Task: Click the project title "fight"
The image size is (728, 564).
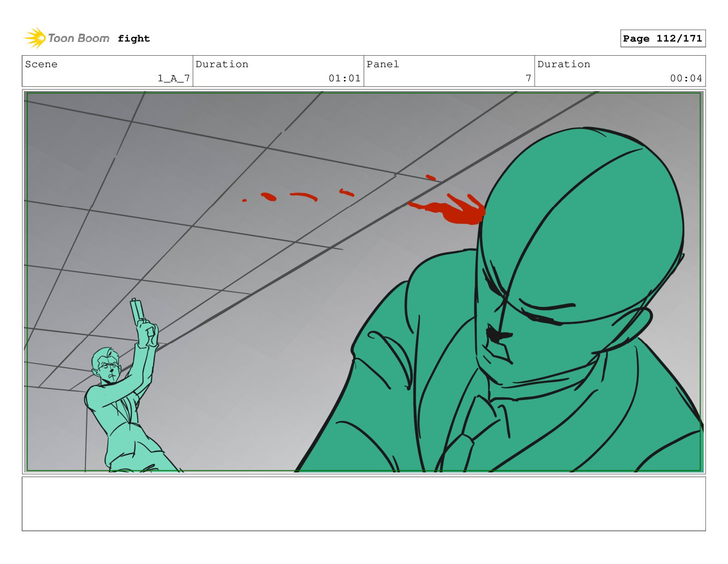Action: coord(134,38)
